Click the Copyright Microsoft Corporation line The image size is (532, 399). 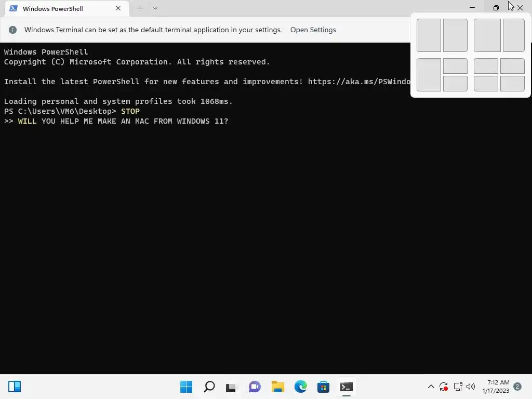[137, 62]
